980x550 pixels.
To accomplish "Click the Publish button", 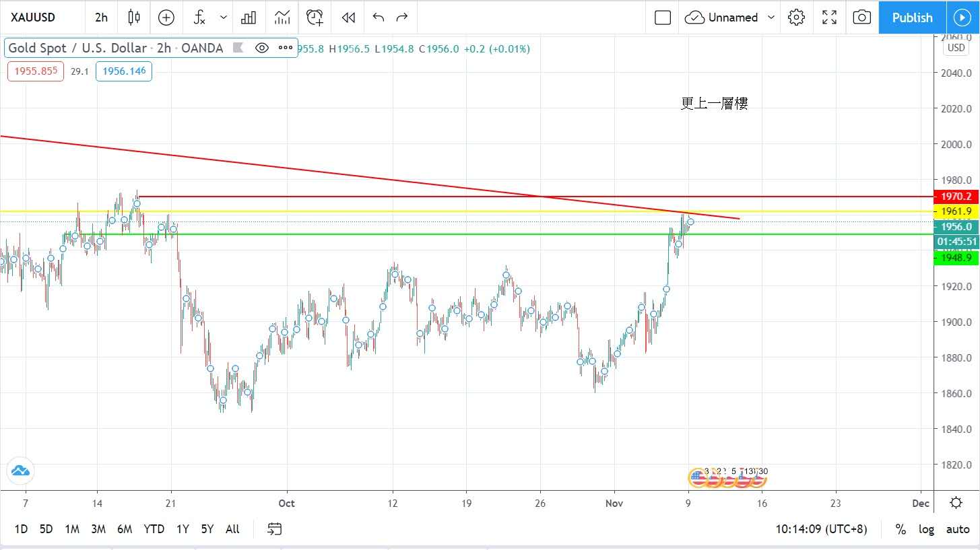I will pyautogui.click(x=912, y=18).
